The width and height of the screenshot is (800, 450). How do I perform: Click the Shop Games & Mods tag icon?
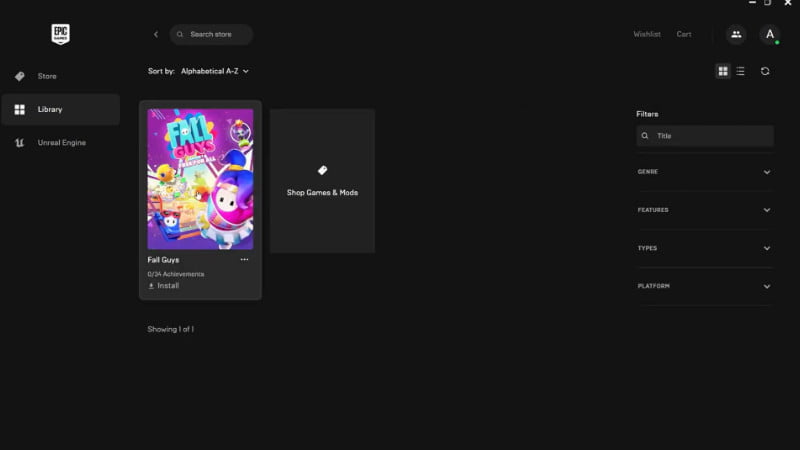(322, 170)
